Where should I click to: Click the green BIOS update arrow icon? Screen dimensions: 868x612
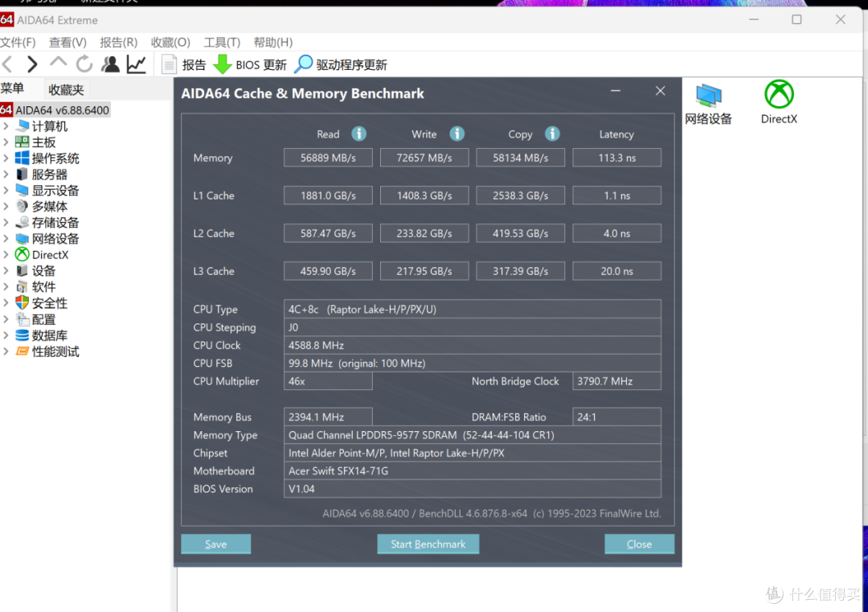click(x=223, y=65)
